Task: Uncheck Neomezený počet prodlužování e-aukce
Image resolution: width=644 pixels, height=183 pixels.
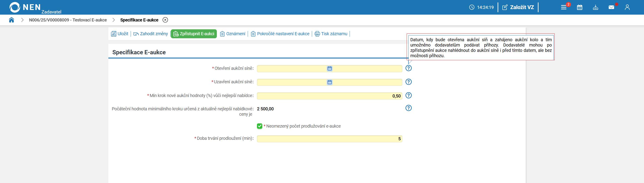Action: pos(259,126)
